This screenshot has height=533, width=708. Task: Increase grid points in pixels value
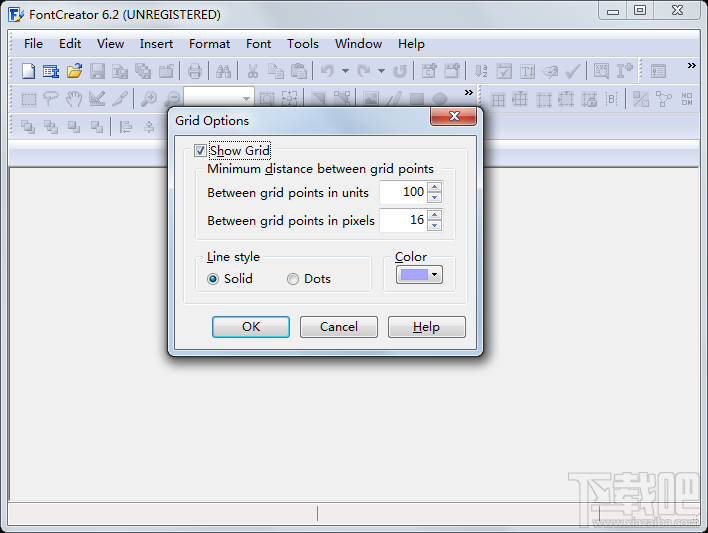pyautogui.click(x=434, y=215)
